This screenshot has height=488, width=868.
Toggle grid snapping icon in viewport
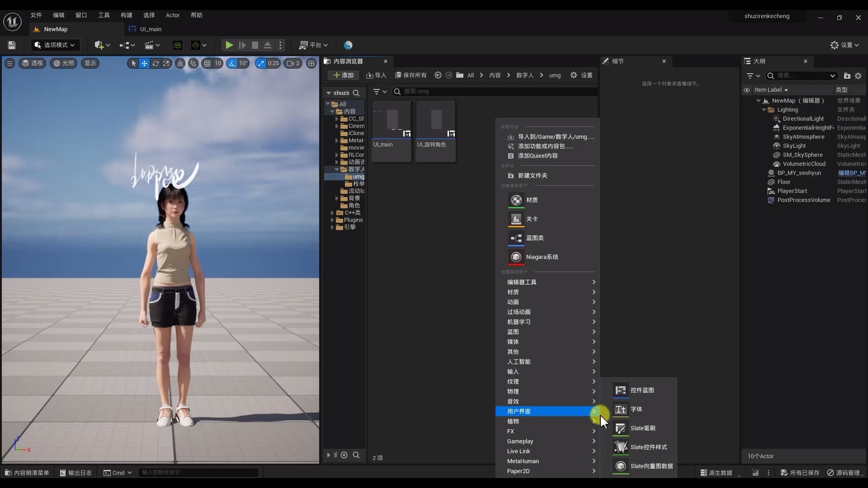coord(207,64)
